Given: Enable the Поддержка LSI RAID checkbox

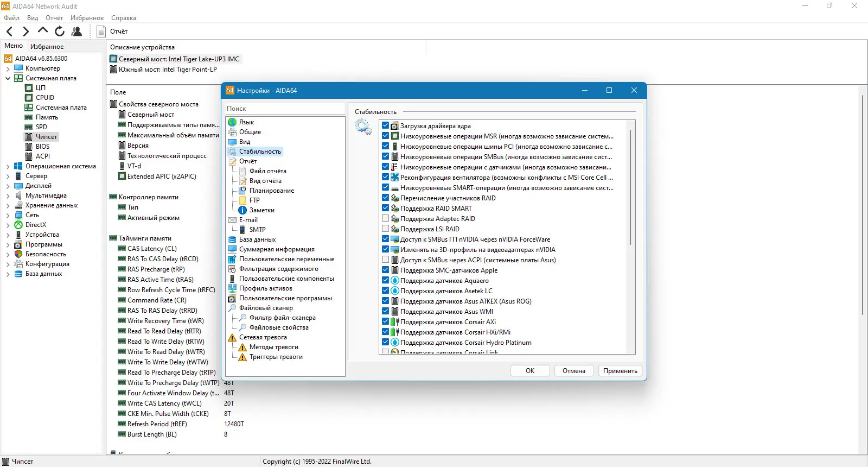Looking at the screenshot, I should coord(386,229).
